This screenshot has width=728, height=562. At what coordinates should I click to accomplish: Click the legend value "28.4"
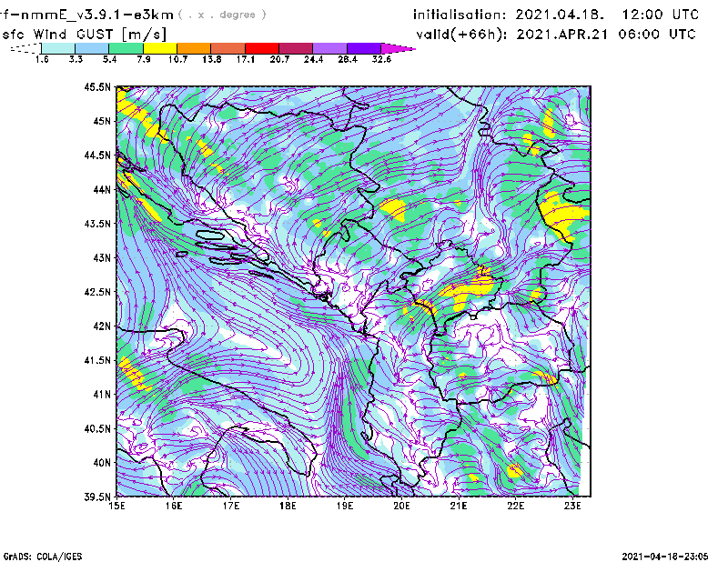click(348, 59)
